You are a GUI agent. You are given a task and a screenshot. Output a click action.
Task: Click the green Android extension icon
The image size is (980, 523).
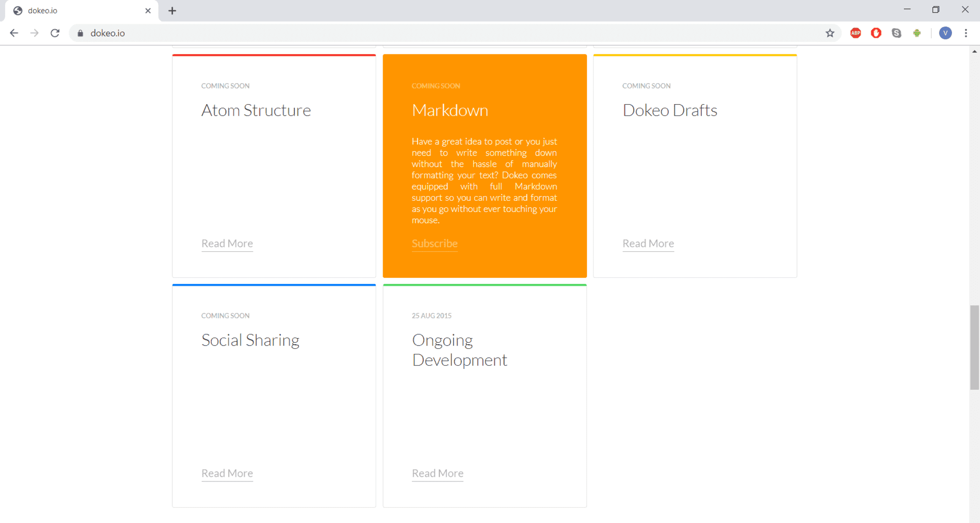pos(917,33)
